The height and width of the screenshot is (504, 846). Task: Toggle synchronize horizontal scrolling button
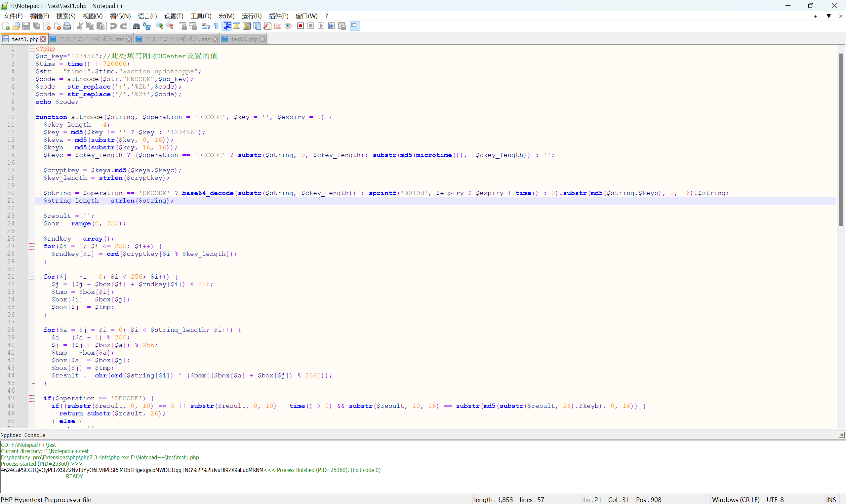pos(193,26)
